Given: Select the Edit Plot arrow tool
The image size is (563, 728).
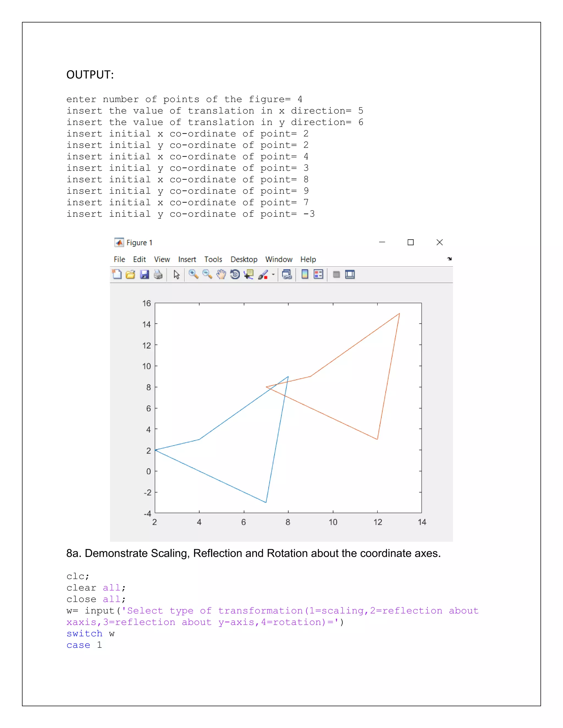Looking at the screenshot, I should [176, 274].
